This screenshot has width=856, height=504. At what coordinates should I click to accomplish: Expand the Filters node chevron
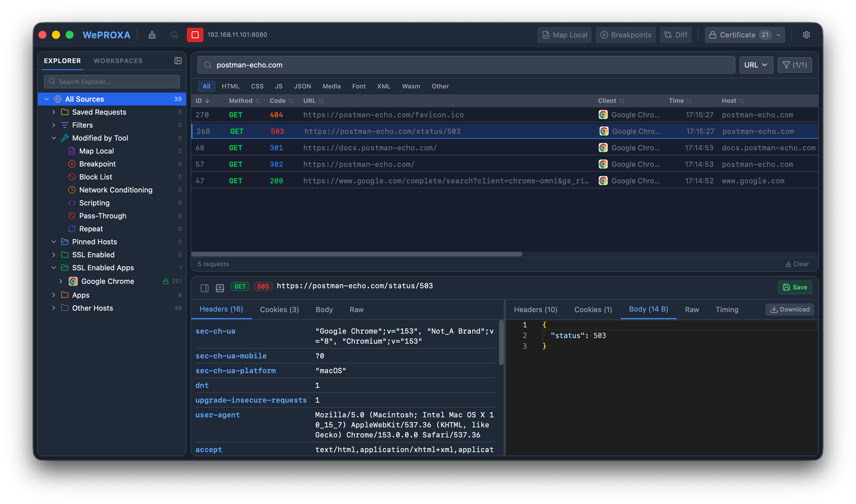[54, 125]
